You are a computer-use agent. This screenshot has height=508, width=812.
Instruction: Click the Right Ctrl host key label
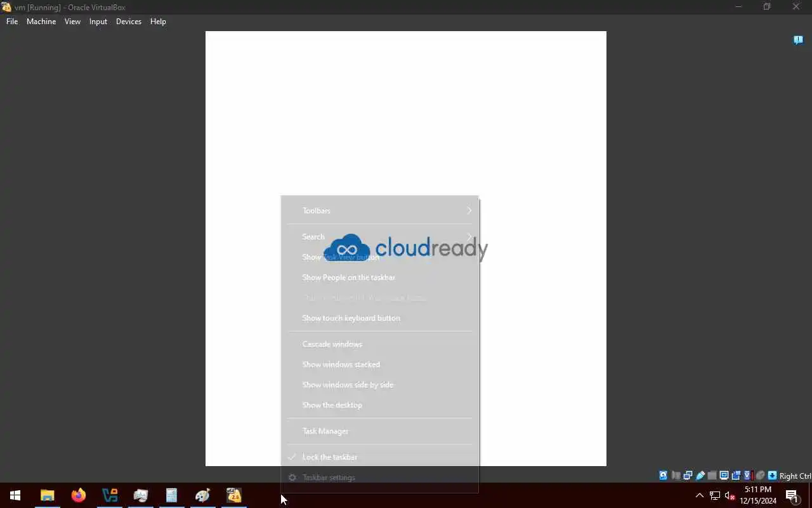(795, 476)
